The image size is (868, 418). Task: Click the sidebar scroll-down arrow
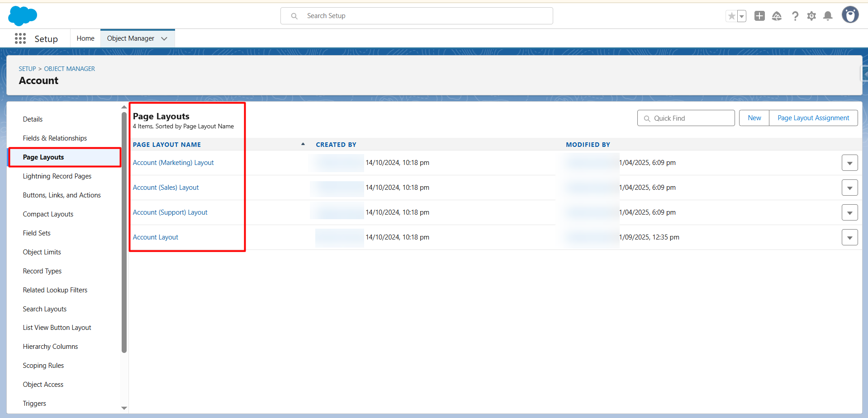[124, 408]
